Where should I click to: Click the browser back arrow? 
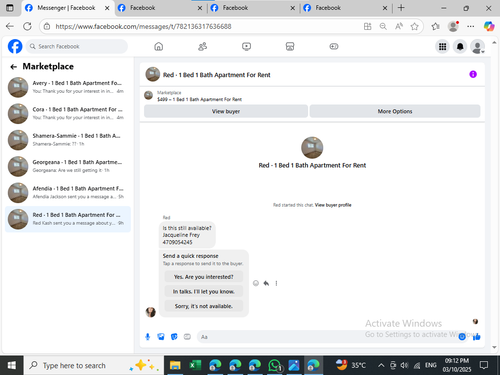point(10,26)
